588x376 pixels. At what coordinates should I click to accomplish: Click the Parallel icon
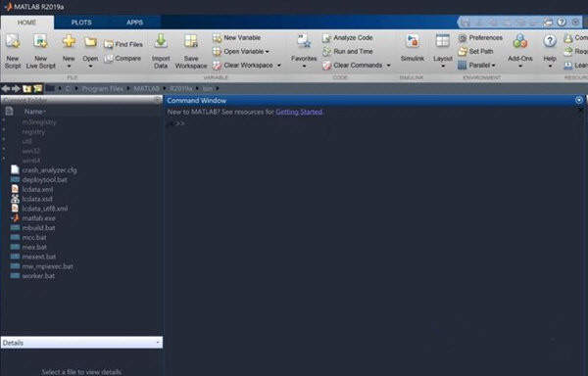tap(463, 66)
